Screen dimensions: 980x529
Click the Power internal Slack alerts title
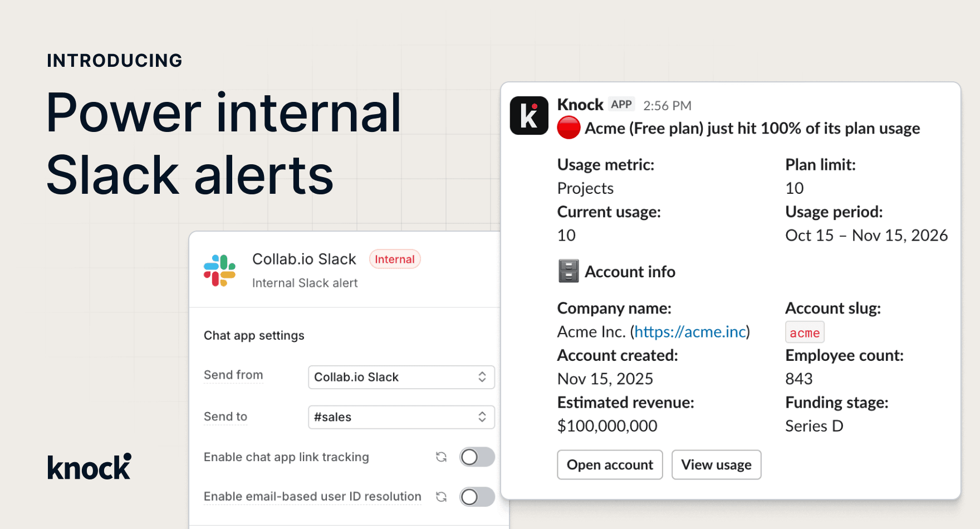coord(224,144)
